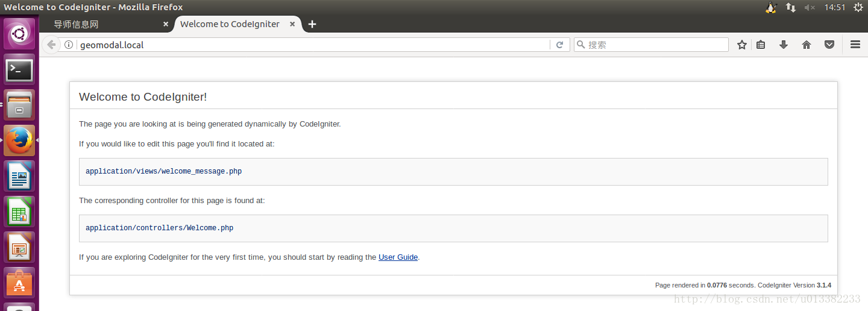This screenshot has height=311, width=868.
Task: Click CodeIgniter Version 3.1.4 text
Action: coord(794,285)
